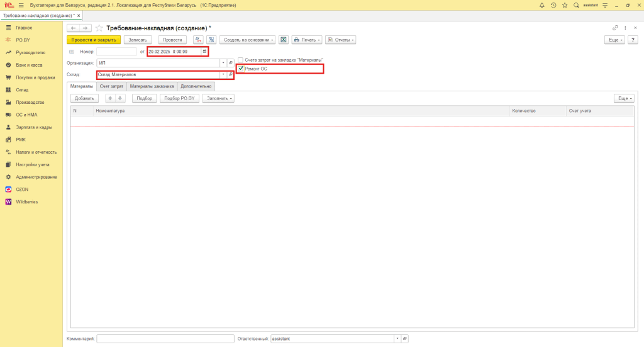The width and height of the screenshot is (644, 347).
Task: Open the Создать на основании dropdown
Action: (x=247, y=40)
